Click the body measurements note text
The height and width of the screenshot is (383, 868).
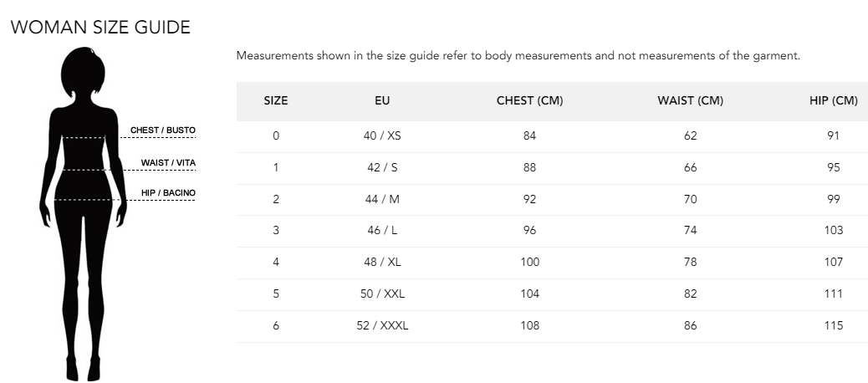click(518, 56)
